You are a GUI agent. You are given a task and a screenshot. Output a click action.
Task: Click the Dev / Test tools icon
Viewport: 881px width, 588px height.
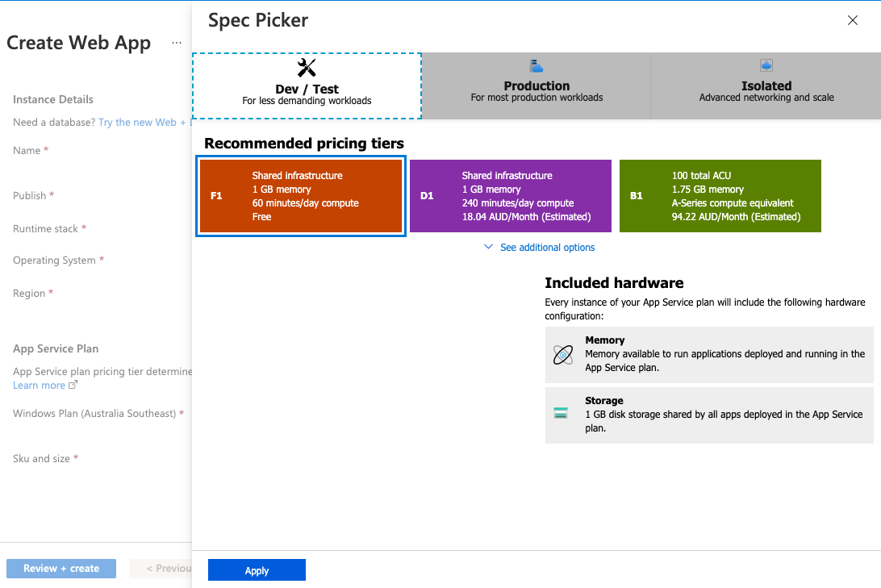pyautogui.click(x=307, y=68)
